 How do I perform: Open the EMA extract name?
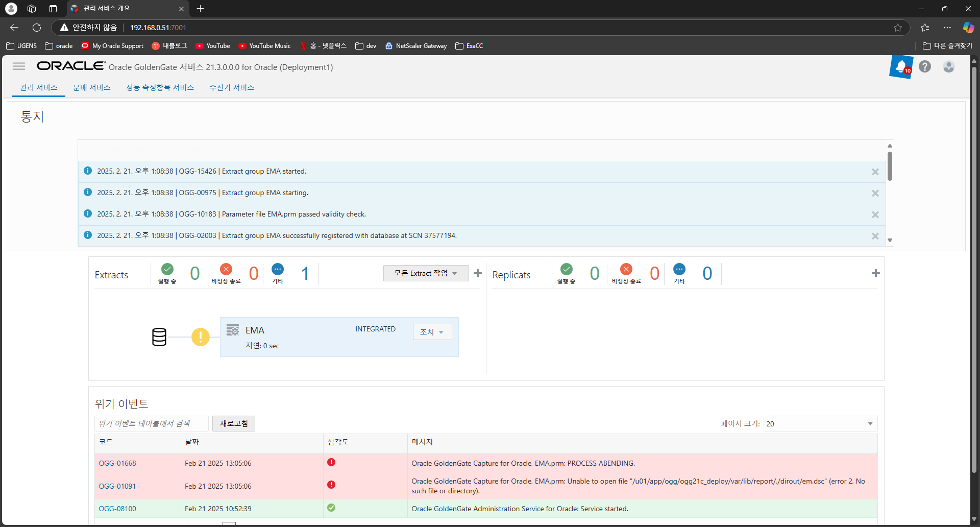pyautogui.click(x=255, y=330)
